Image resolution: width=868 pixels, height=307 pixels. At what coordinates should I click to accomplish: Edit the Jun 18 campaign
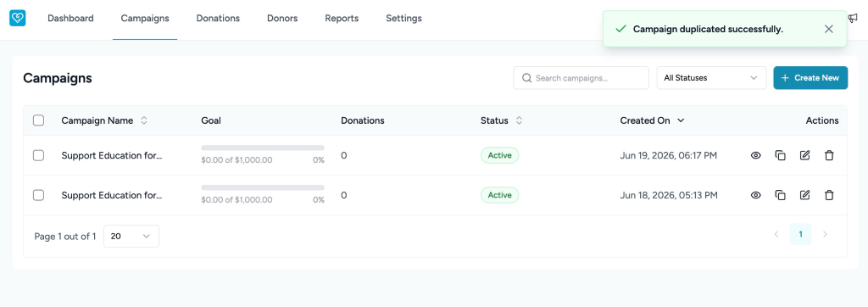pyautogui.click(x=805, y=195)
